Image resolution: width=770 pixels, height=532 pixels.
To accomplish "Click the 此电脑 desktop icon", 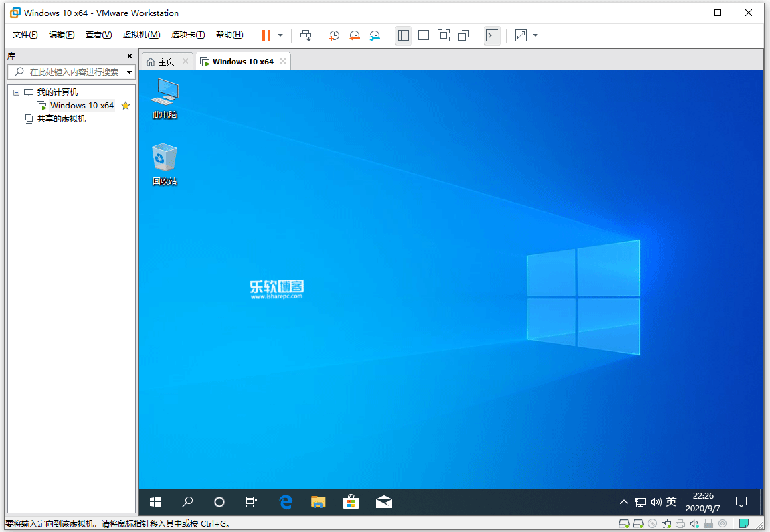I will (x=165, y=99).
